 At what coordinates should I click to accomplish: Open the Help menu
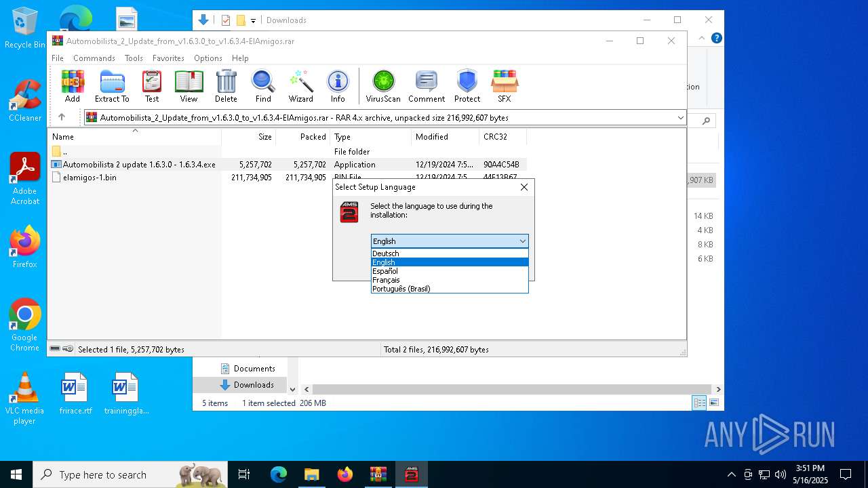pos(240,58)
